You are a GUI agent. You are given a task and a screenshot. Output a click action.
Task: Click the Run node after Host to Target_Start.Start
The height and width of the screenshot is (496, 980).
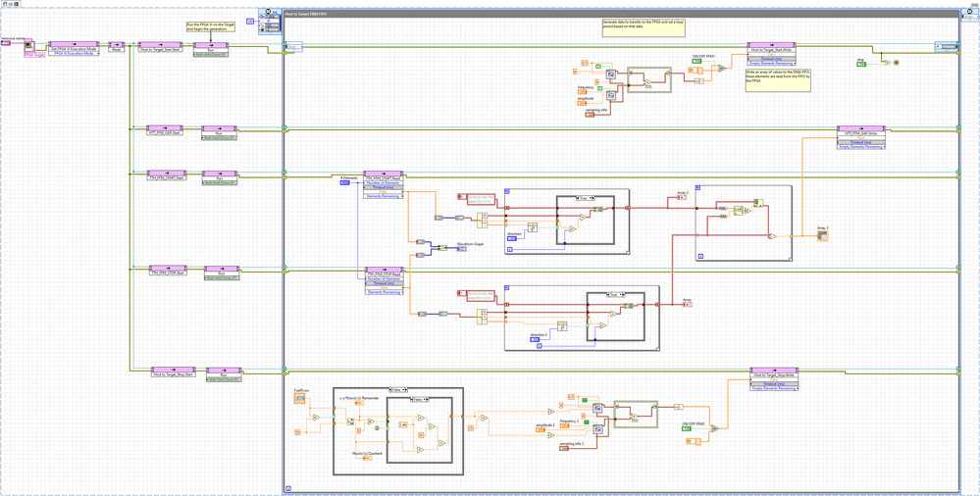click(x=211, y=49)
